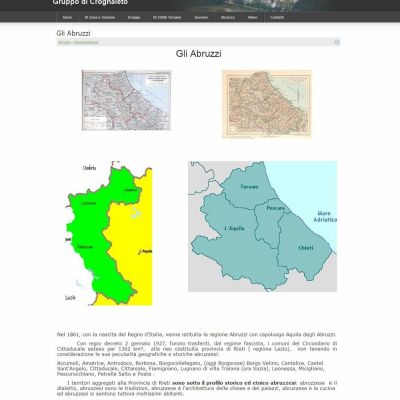The height and width of the screenshot is (400, 400).
Task: Open the Abruzzo menu item
Action: pyautogui.click(x=228, y=17)
